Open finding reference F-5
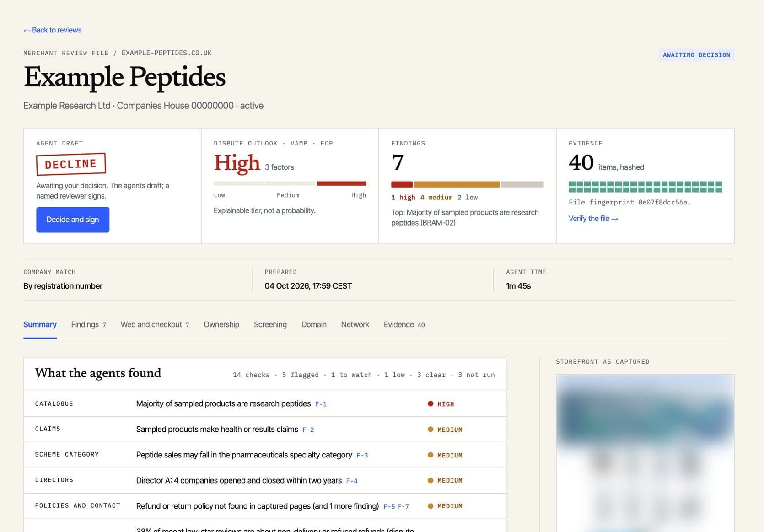The image size is (764, 532). point(389,506)
